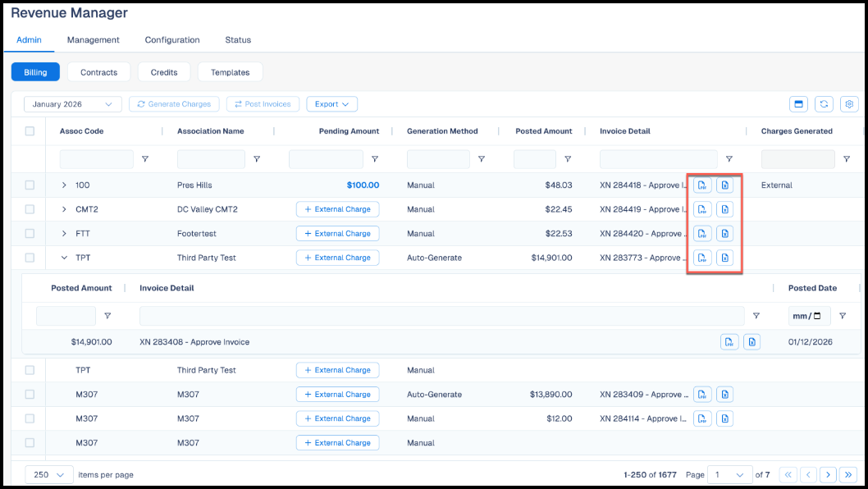Screen dimensions: 868x489
Task: Go to next page arrow in pagination
Action: pos(828,474)
